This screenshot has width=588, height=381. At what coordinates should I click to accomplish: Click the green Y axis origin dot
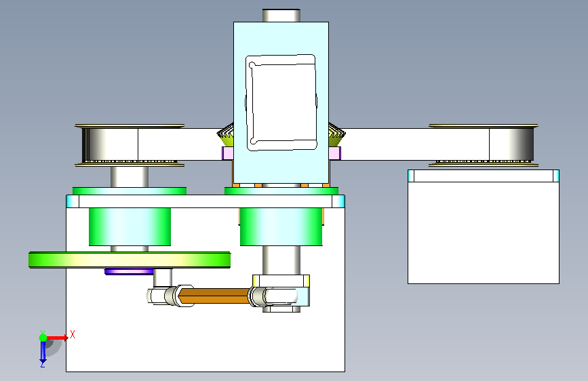coord(43,338)
